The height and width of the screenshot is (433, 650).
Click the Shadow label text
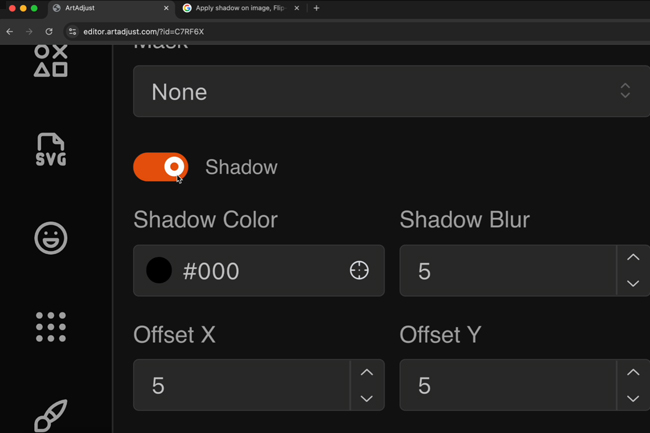point(241,167)
